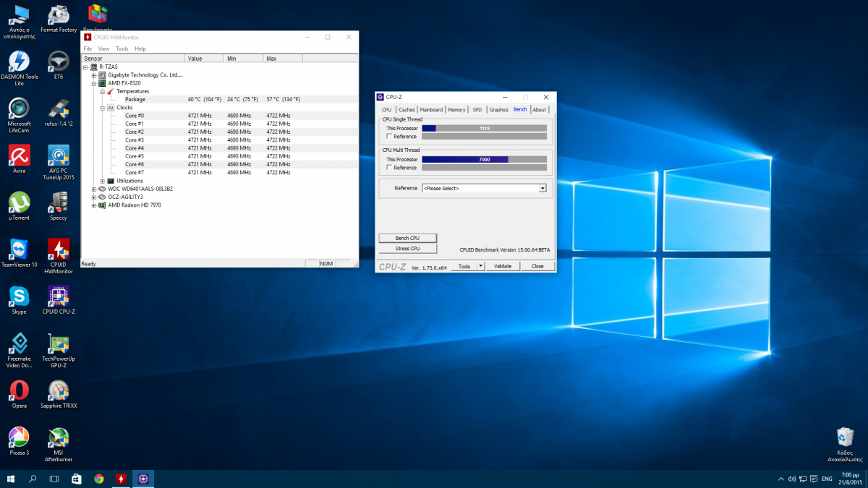
Task: Select the ET6 desktop icon
Action: click(58, 65)
